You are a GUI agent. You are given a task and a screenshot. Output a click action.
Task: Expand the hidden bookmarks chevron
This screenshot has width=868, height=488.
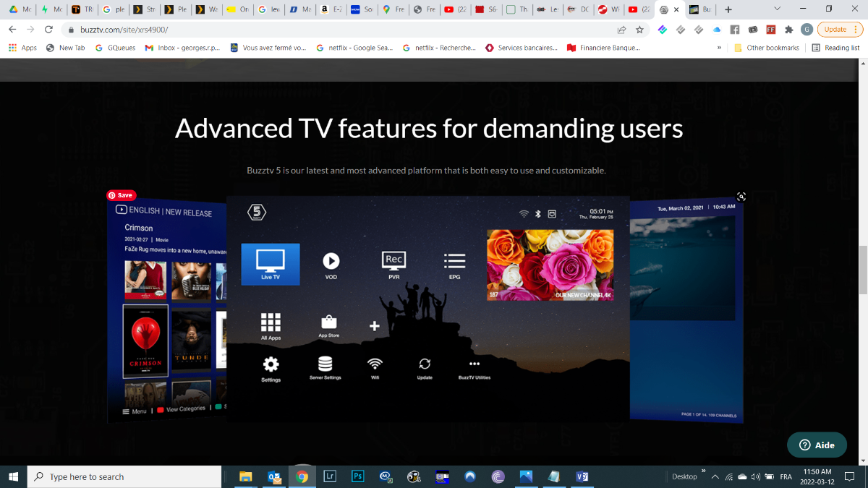click(x=719, y=48)
